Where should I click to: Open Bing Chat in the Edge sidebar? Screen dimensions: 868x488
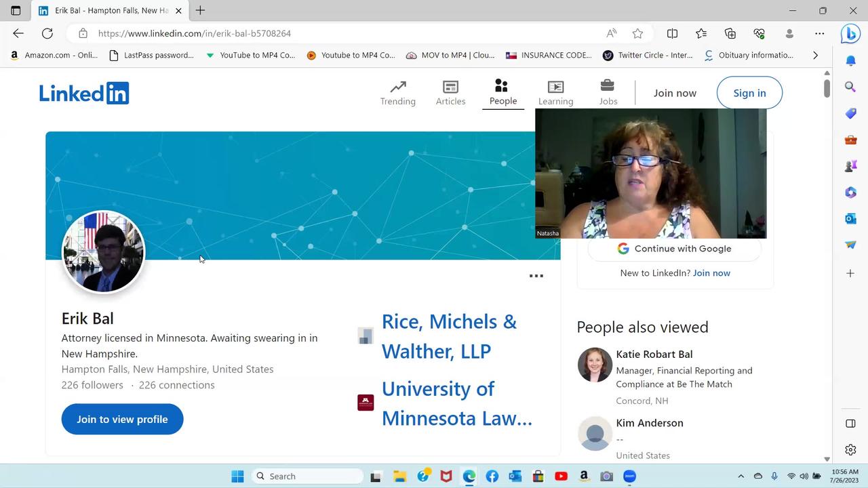[x=850, y=33]
